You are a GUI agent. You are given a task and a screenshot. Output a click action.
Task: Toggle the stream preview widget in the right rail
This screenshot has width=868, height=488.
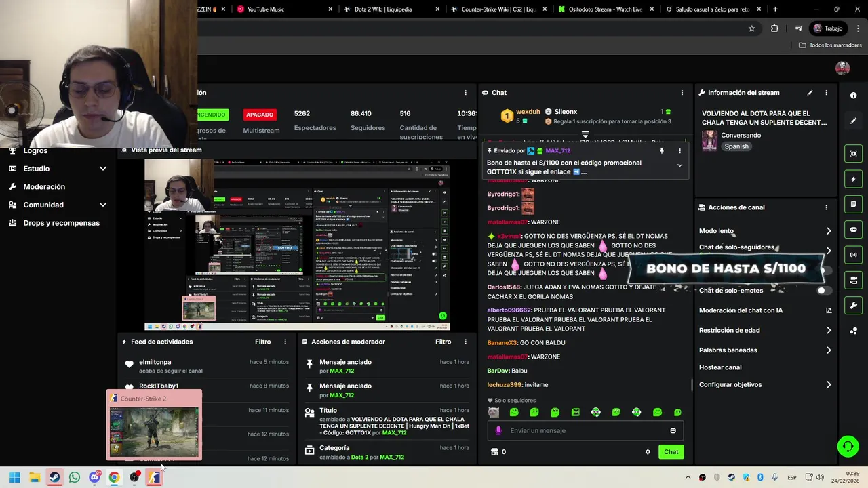click(x=853, y=154)
